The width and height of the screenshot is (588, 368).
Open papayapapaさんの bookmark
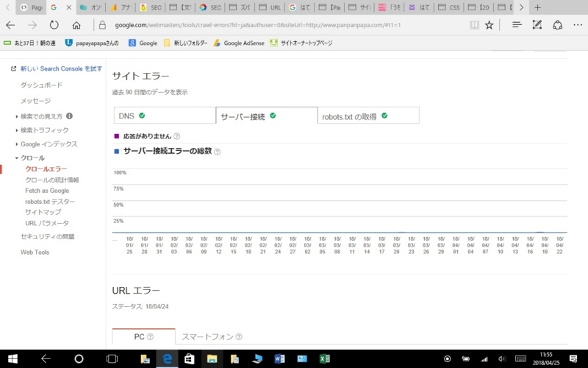tap(92, 43)
